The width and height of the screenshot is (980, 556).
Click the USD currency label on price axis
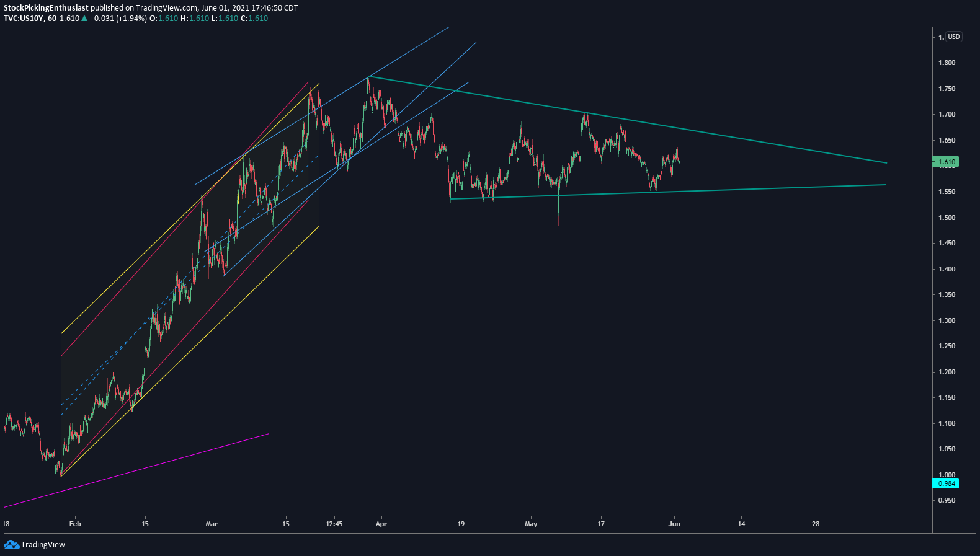coord(953,37)
